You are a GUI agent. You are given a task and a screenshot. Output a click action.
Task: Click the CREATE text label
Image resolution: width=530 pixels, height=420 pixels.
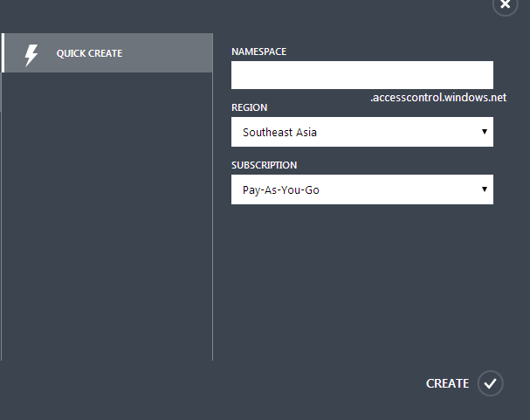point(447,383)
